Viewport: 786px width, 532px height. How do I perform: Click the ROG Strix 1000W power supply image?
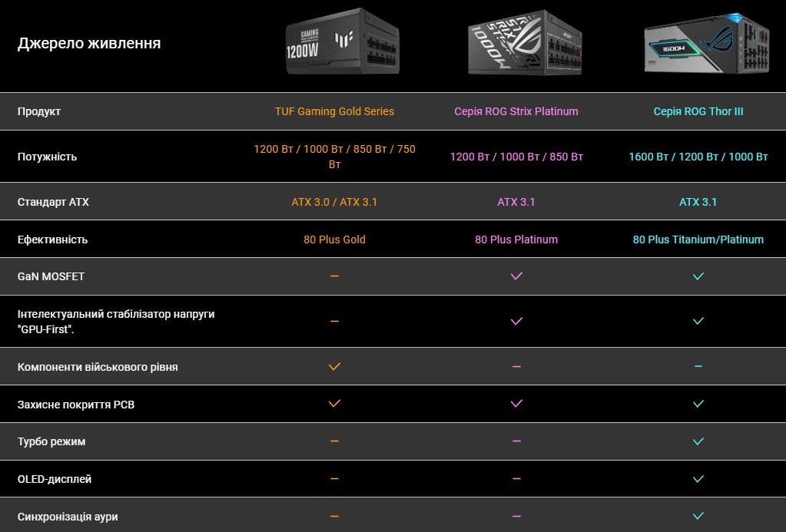point(525,42)
